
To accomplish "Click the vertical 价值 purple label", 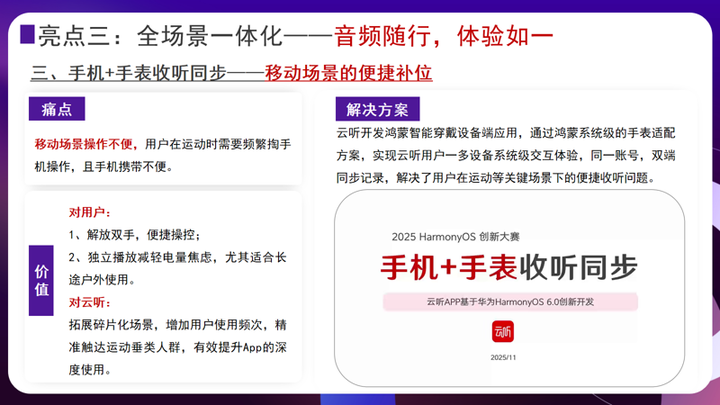I will 41,281.
